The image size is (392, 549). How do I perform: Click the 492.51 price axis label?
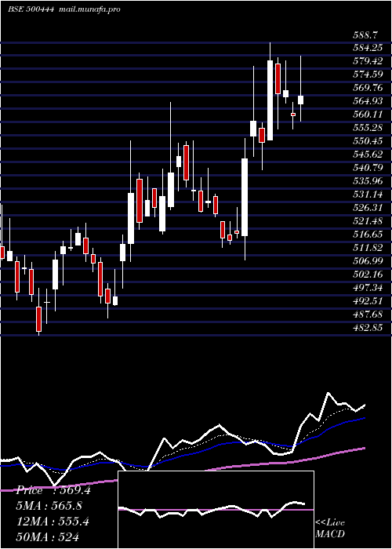pyautogui.click(x=368, y=301)
